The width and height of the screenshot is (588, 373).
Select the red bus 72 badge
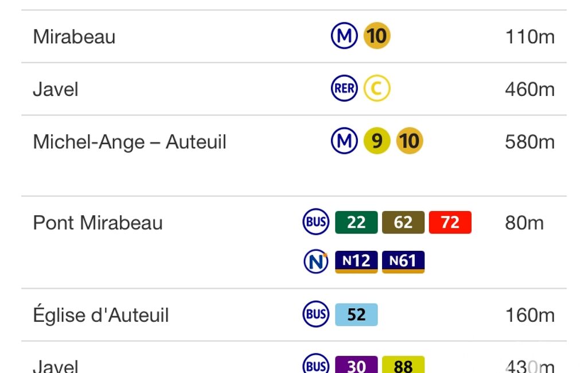450,222
